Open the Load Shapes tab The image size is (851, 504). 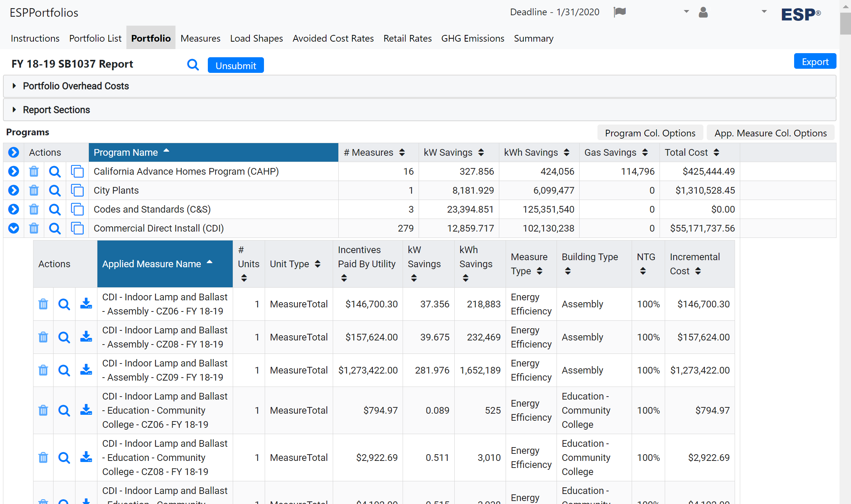coord(257,38)
